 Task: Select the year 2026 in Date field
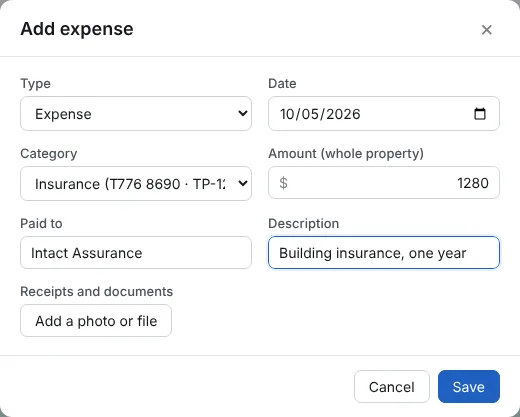(343, 114)
